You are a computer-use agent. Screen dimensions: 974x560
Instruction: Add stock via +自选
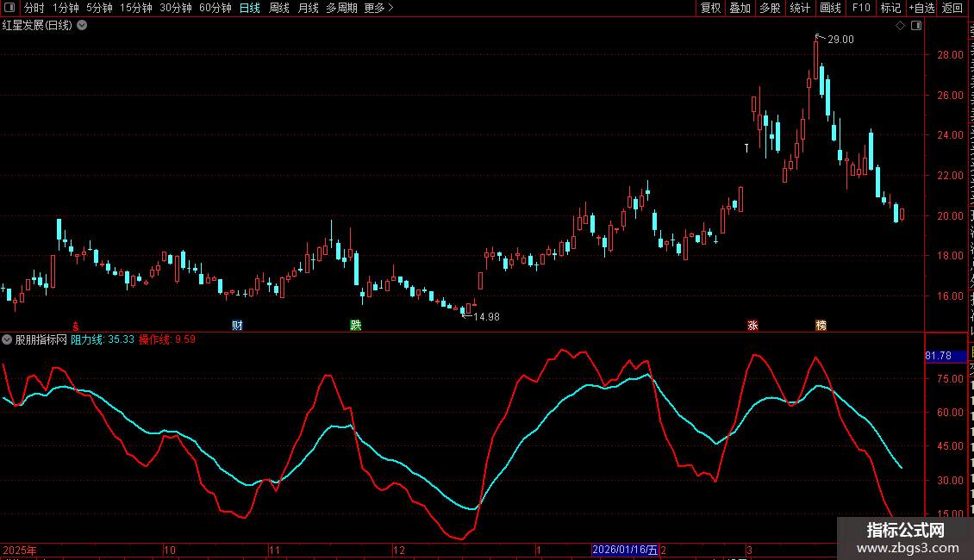[921, 8]
